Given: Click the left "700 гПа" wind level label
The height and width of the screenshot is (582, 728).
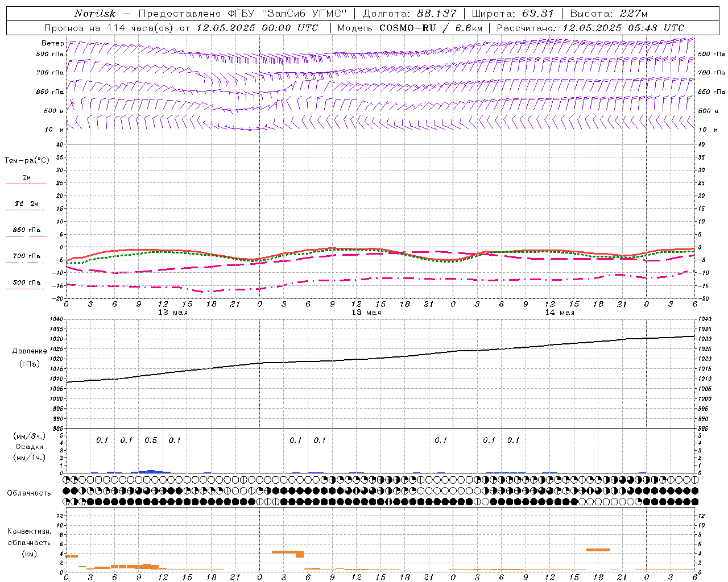Looking at the screenshot, I should click(50, 73).
